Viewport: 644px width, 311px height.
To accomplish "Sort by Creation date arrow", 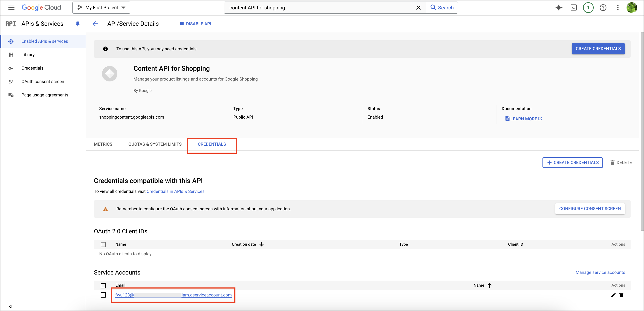I will (261, 244).
